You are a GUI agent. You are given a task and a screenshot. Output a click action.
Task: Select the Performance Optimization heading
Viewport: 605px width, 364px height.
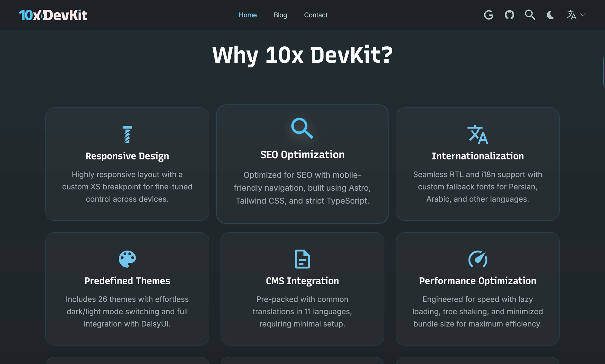click(x=478, y=281)
